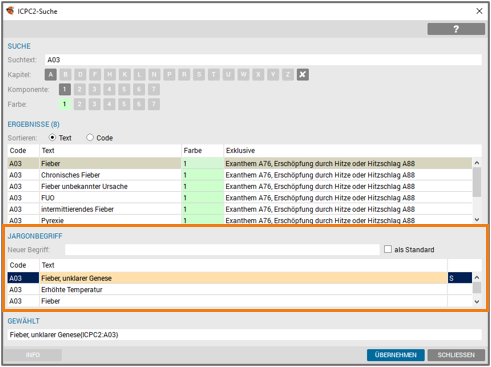Clear chapter filter with the X icon
This screenshot has height=367, width=491.
point(303,74)
